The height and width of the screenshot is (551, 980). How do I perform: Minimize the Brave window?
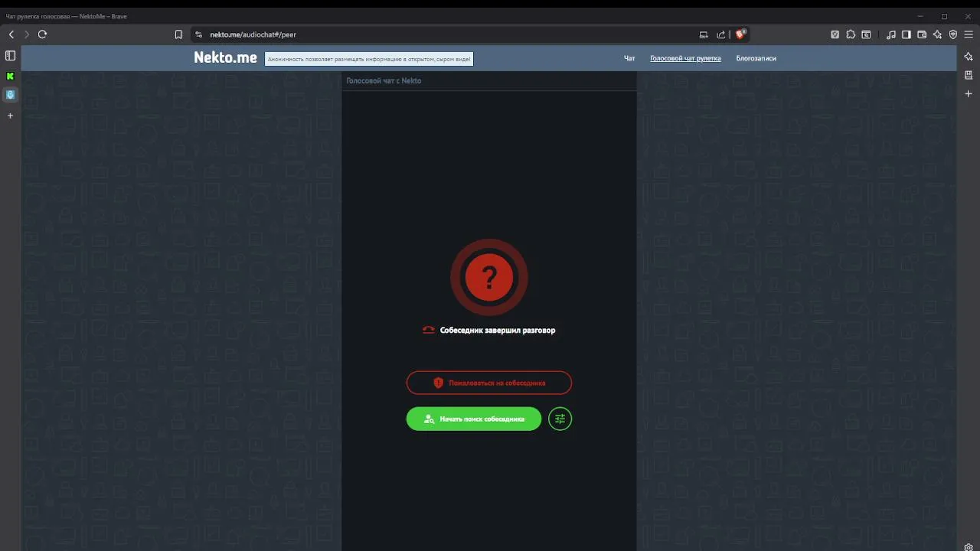pyautogui.click(x=921, y=16)
